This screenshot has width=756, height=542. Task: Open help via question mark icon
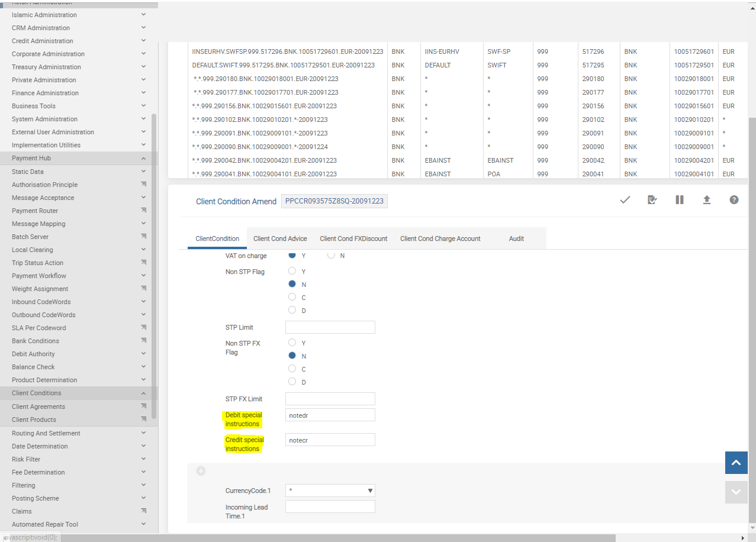(x=734, y=200)
